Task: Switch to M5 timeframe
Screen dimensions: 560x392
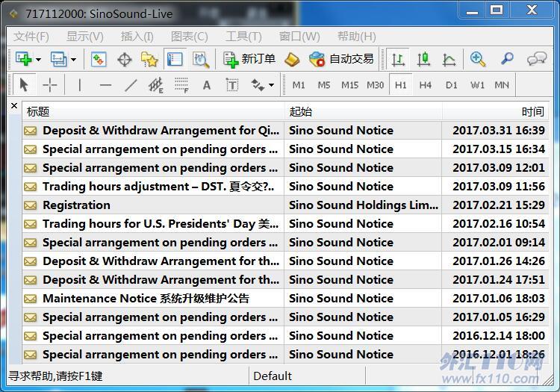Action: click(324, 85)
